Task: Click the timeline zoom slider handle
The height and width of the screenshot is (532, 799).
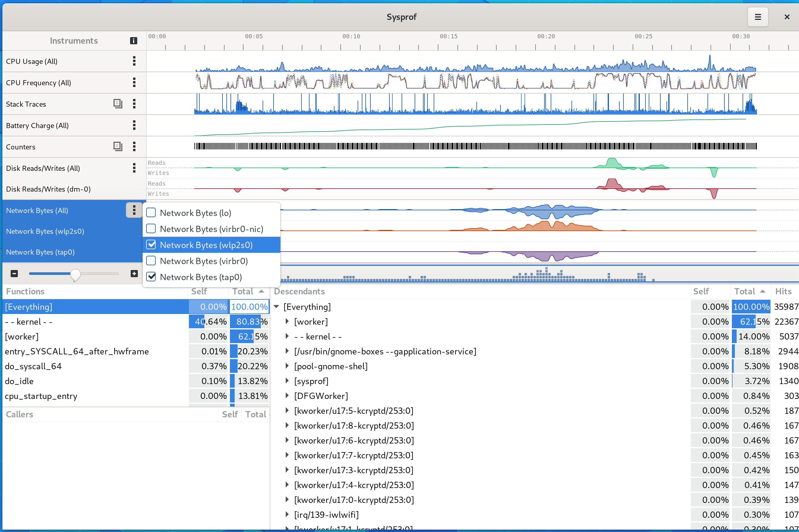Action: [75, 274]
